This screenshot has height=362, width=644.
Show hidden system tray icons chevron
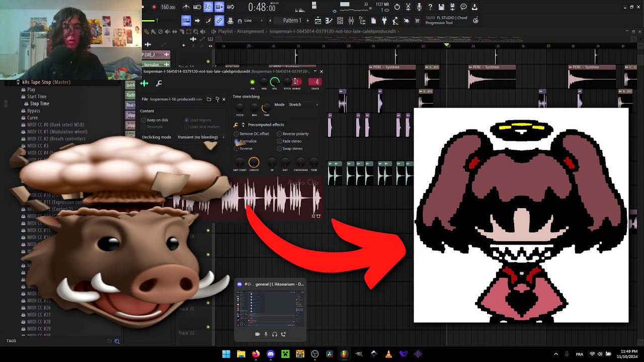click(556, 354)
